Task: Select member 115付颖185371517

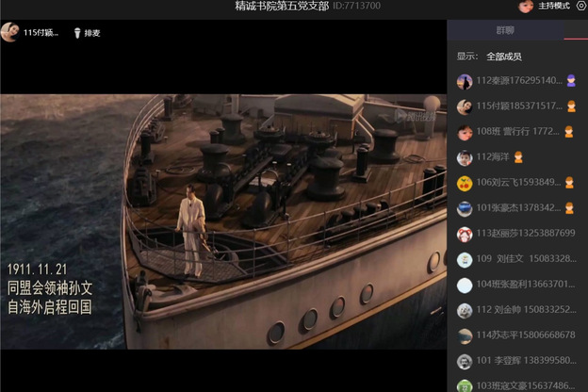Action: [x=517, y=106]
